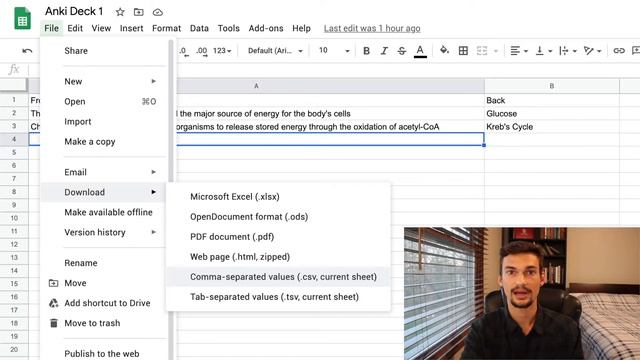Increase decimal places button
640x360 pixels.
(202, 51)
